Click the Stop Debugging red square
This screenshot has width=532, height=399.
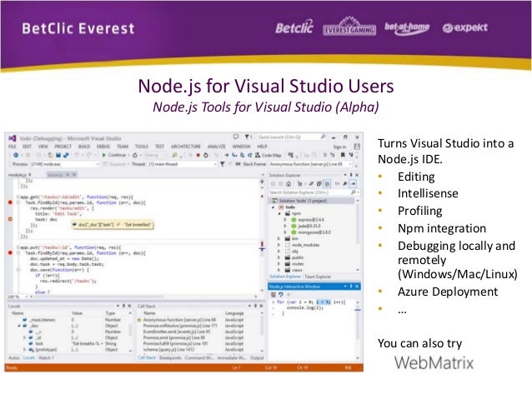pyautogui.click(x=198, y=155)
